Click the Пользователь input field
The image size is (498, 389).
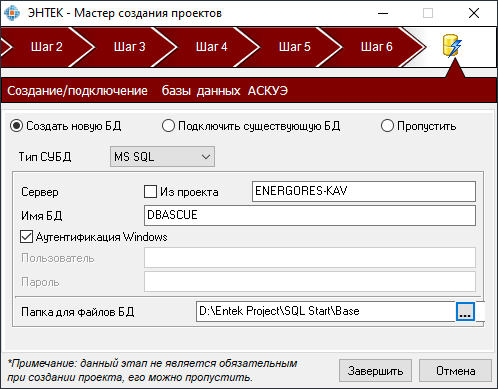310,257
